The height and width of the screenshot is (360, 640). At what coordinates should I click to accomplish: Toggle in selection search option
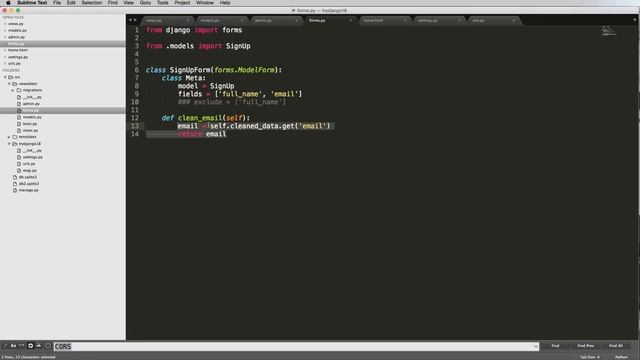tap(39, 346)
